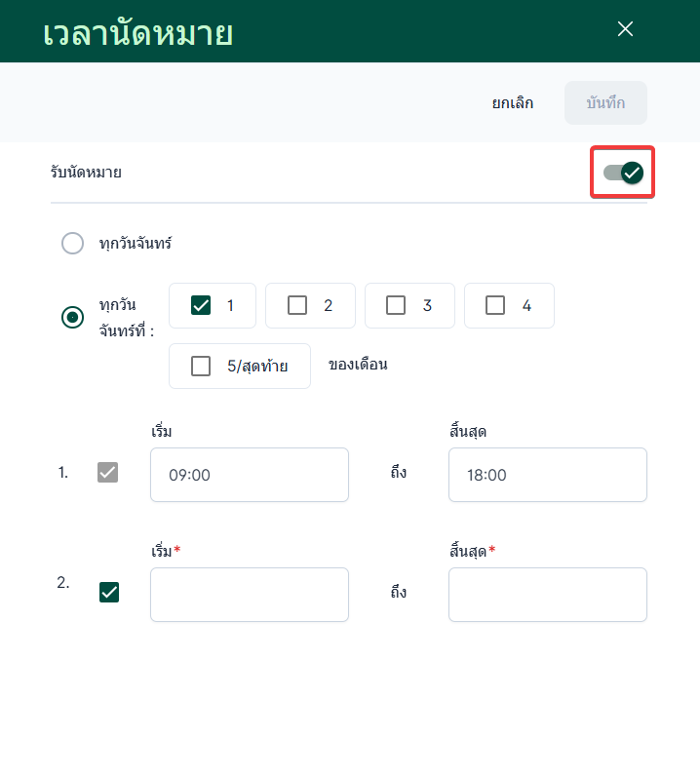This screenshot has width=700, height=776.
Task: Check the week 2 checkbox
Action: click(x=297, y=305)
